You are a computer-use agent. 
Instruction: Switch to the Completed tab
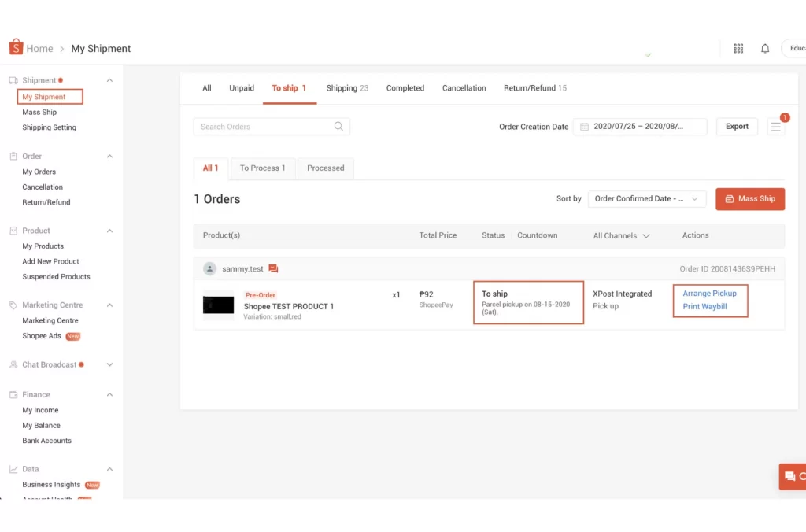(405, 88)
